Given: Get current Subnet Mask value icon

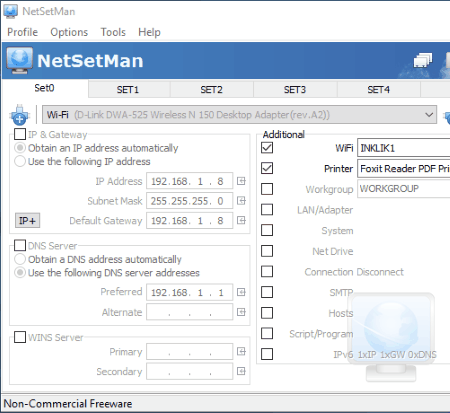Looking at the screenshot, I should coord(241,201).
